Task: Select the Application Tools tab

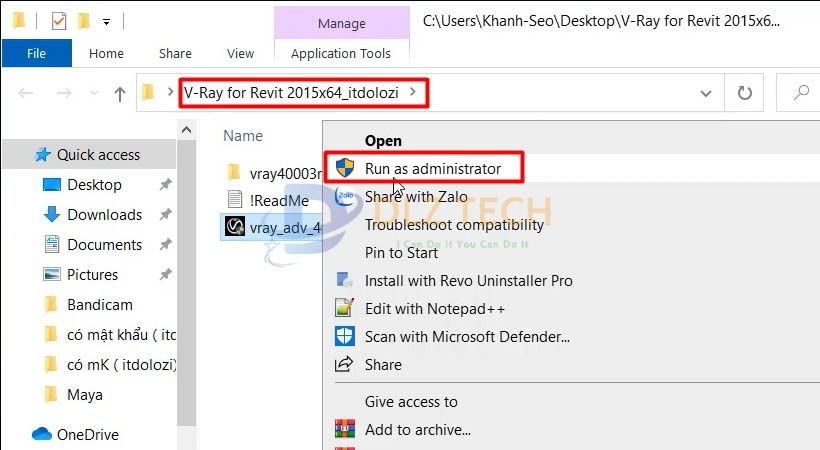Action: tap(341, 53)
